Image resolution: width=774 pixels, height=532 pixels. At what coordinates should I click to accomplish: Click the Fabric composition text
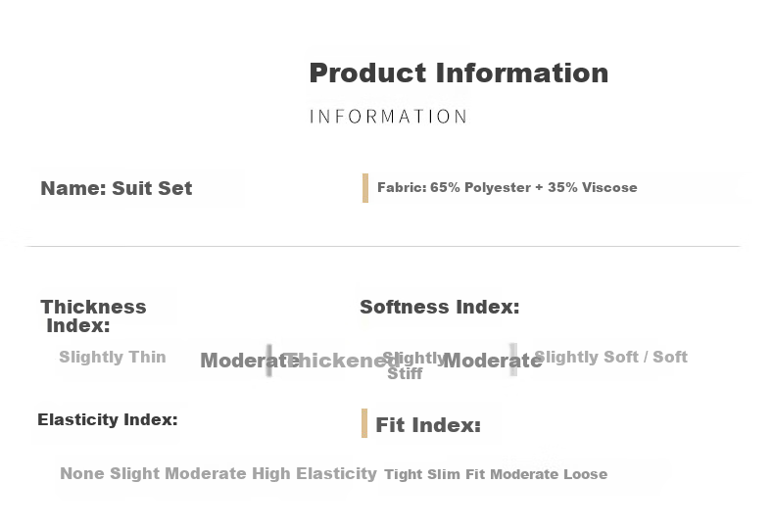tap(507, 187)
